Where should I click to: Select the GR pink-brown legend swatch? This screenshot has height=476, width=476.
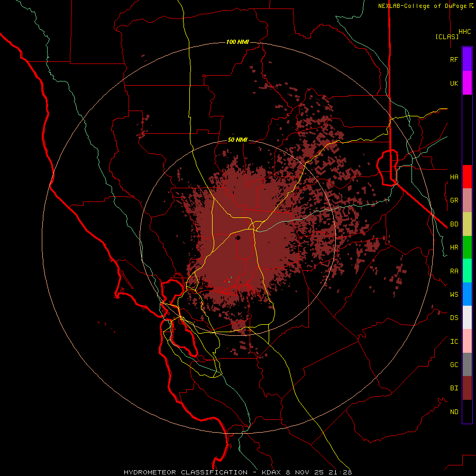click(467, 200)
